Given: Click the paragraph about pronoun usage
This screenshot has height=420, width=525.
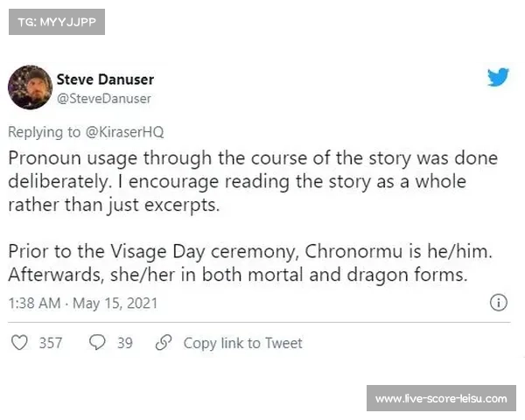Looking at the screenshot, I should pyautogui.click(x=252, y=182).
